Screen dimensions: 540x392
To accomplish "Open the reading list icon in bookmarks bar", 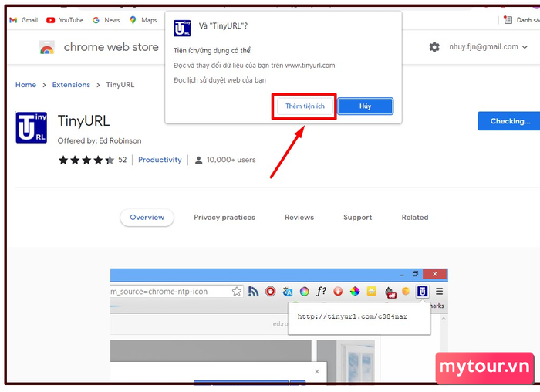I will point(508,20).
